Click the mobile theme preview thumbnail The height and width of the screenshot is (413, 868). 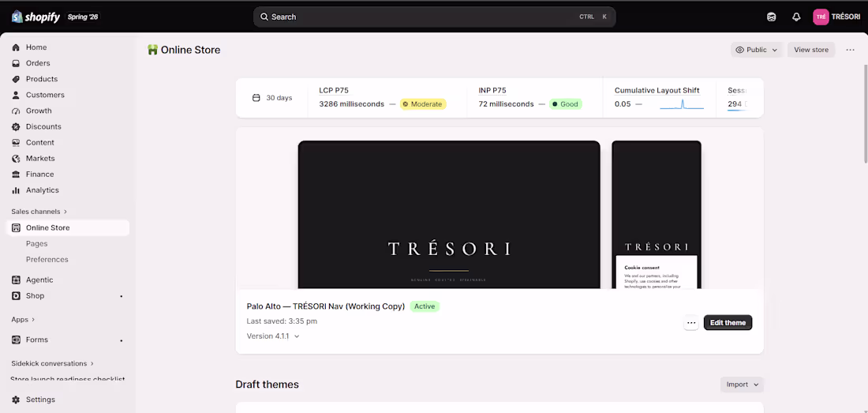point(657,215)
